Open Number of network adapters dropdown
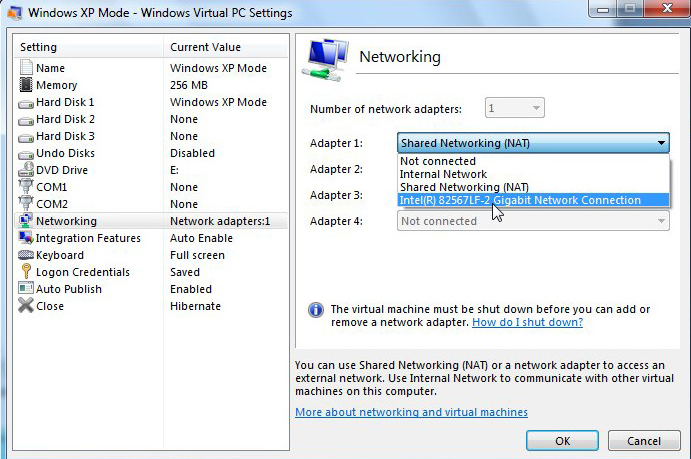 point(515,108)
